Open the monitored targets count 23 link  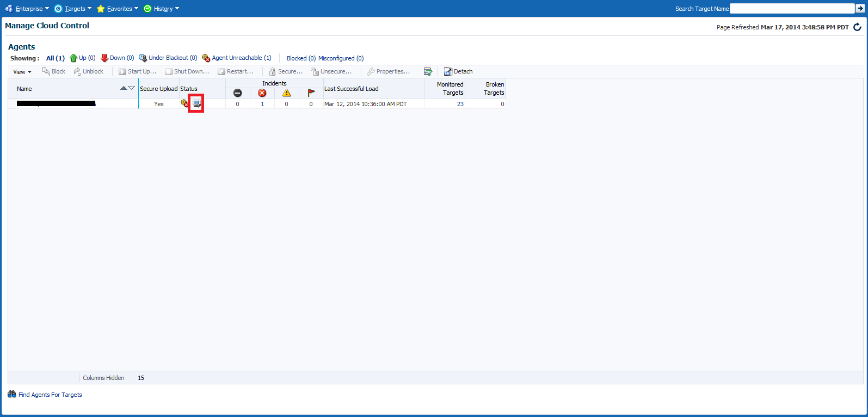point(460,104)
